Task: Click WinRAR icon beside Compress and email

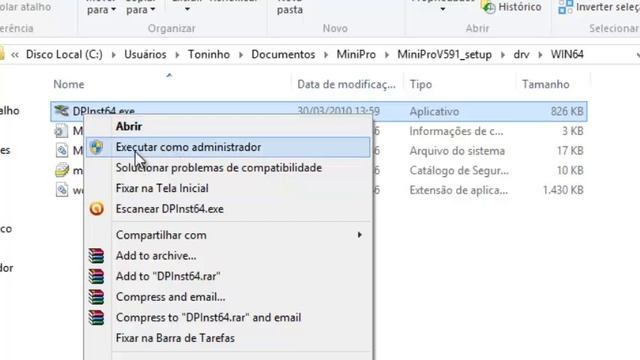Action: [97, 297]
